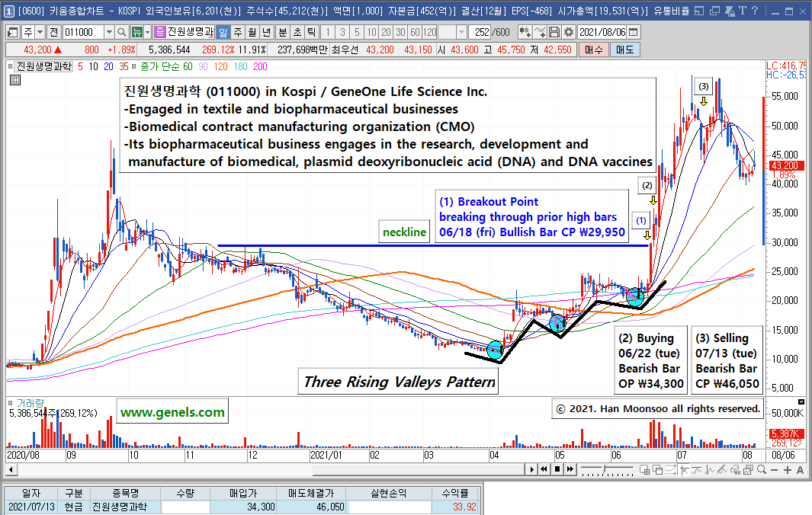This screenshot has height=515, width=812.
Task: Click the red 매수 (buy) button
Action: (594, 50)
